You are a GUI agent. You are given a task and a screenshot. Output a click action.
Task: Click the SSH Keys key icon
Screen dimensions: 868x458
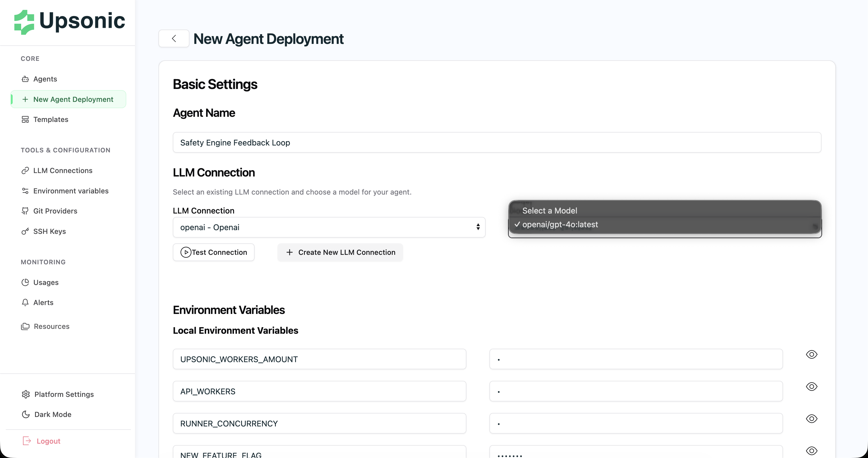click(x=25, y=231)
